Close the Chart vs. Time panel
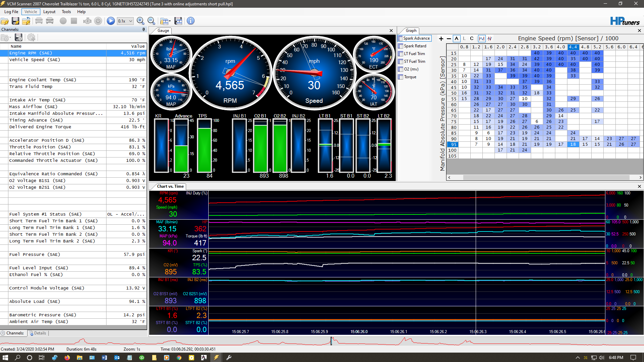 tap(639, 186)
